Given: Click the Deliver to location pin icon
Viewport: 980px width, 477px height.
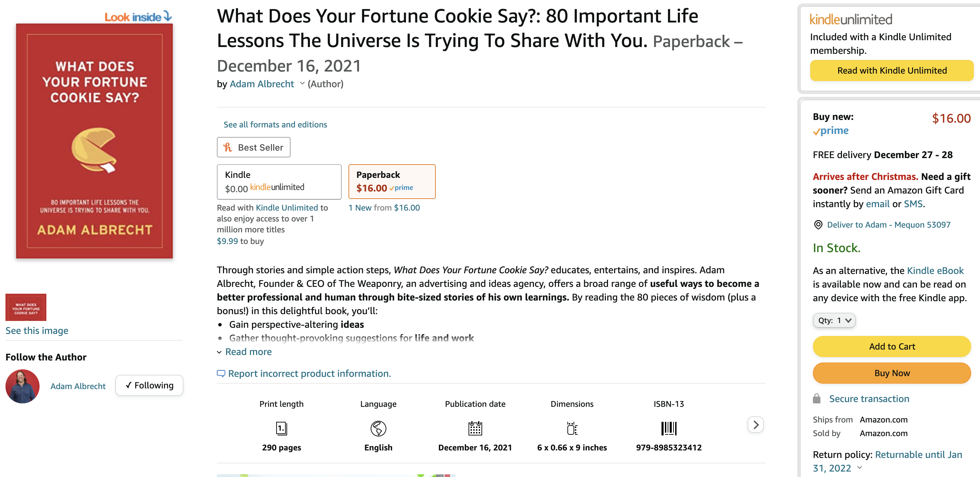Looking at the screenshot, I should pos(818,225).
